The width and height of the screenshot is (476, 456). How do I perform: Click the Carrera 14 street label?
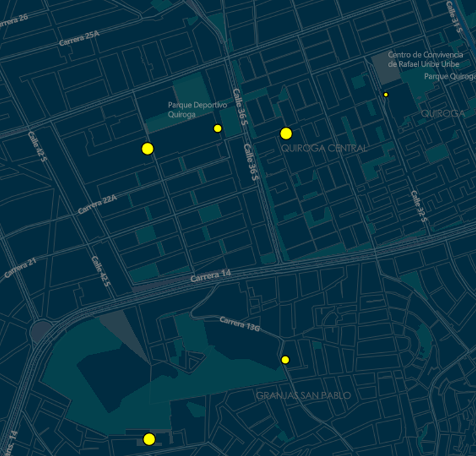[211, 277]
